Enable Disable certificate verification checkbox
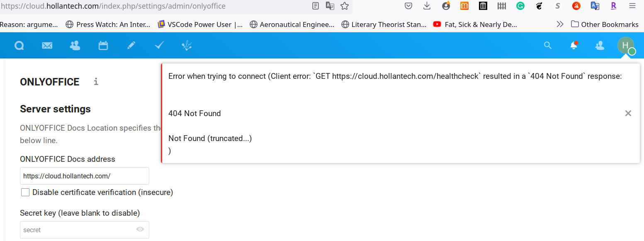Viewport: 644px width, 241px height. click(25, 192)
